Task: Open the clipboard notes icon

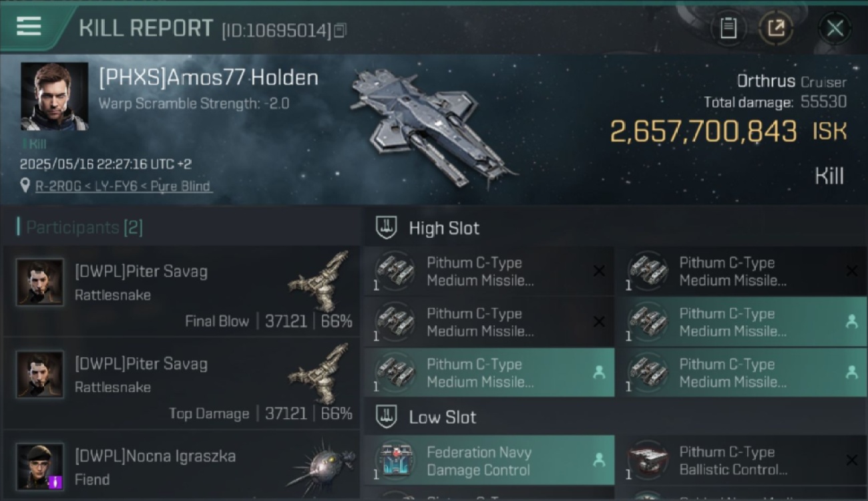Action: point(728,28)
